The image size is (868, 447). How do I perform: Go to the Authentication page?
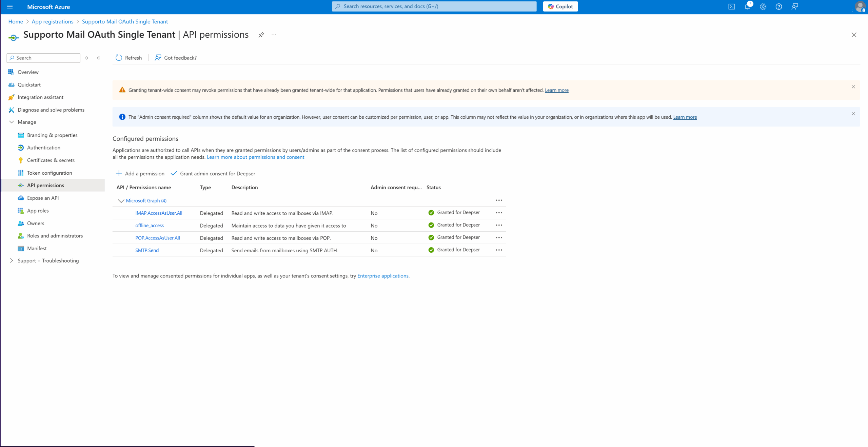[44, 148]
